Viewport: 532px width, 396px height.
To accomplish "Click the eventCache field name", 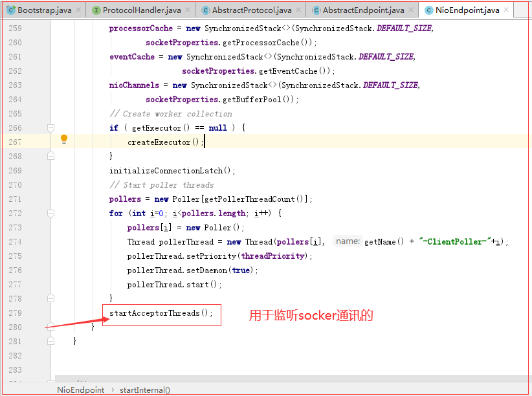I will [132, 57].
